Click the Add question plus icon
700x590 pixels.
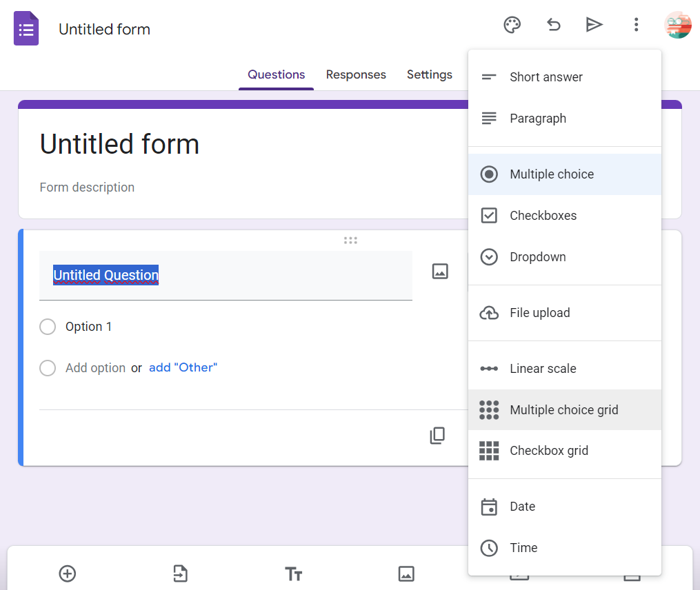[x=68, y=573]
